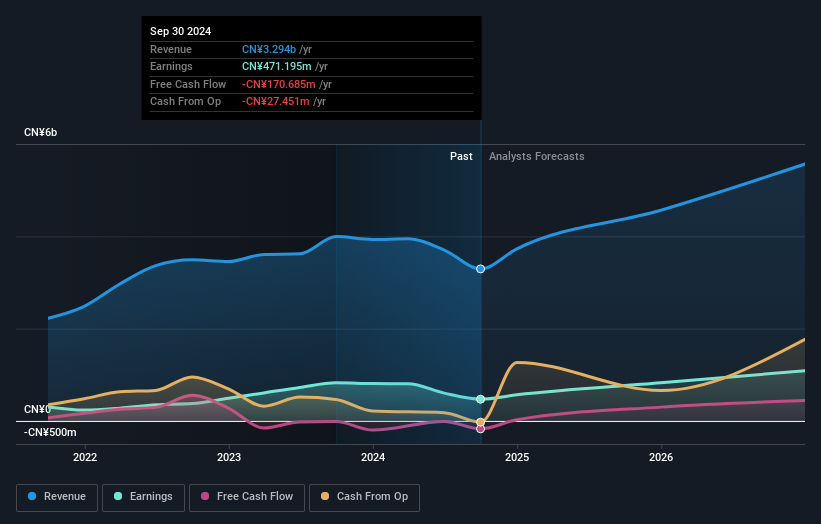Click the pink Free Cash Flow legend dot
Viewport: 821px width, 524px height.
coord(205,496)
